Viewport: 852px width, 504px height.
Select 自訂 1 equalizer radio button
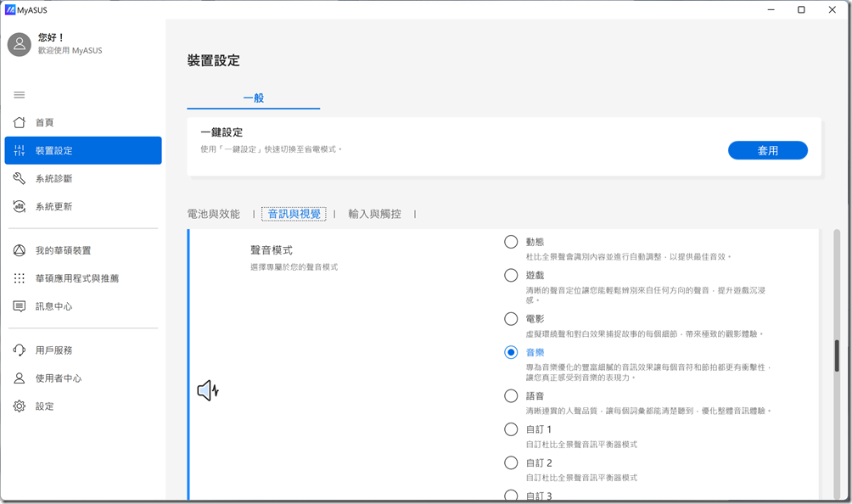click(x=511, y=429)
